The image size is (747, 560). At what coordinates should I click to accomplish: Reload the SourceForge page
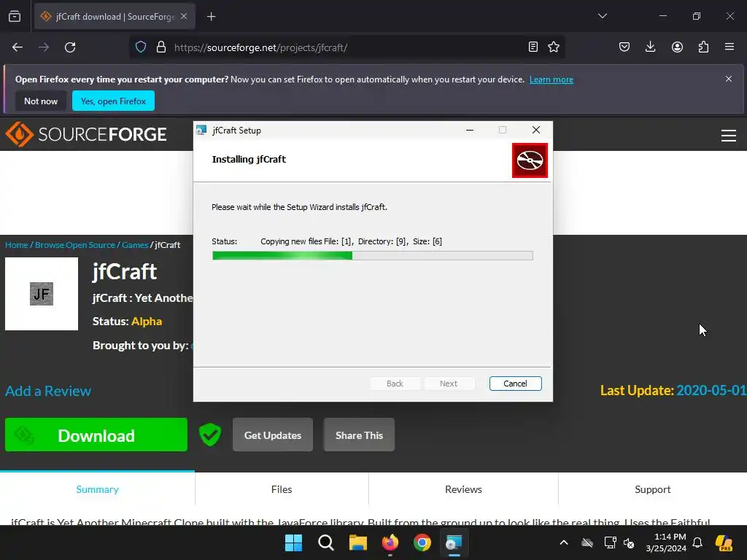[70, 47]
